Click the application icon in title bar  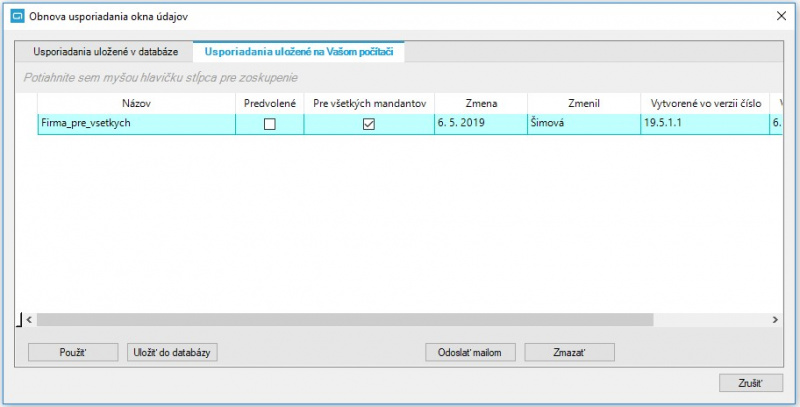pos(17,16)
